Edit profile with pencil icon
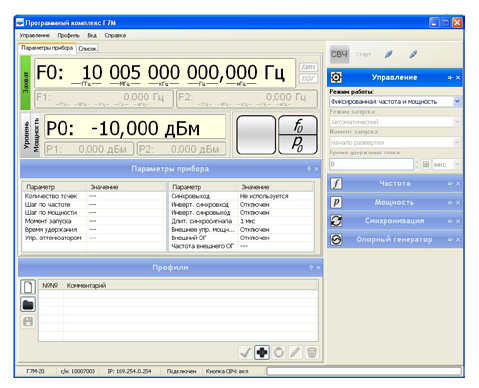Image resolution: width=479 pixels, height=388 pixels. point(295,352)
